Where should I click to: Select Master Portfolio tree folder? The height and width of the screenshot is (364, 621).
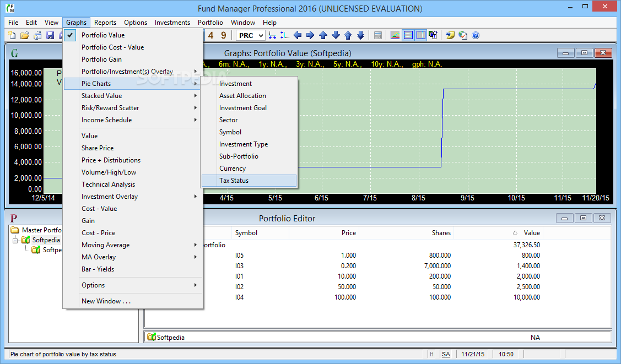click(x=36, y=230)
